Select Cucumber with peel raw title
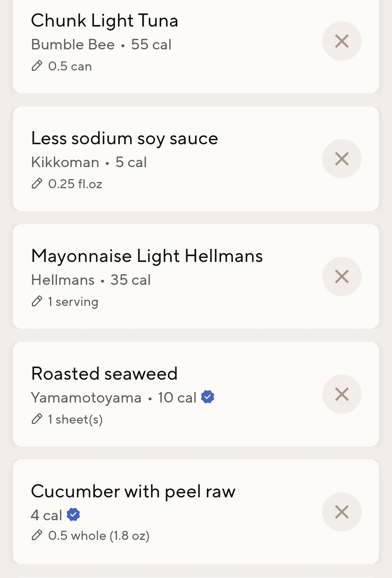The height and width of the screenshot is (578, 392). 133,492
